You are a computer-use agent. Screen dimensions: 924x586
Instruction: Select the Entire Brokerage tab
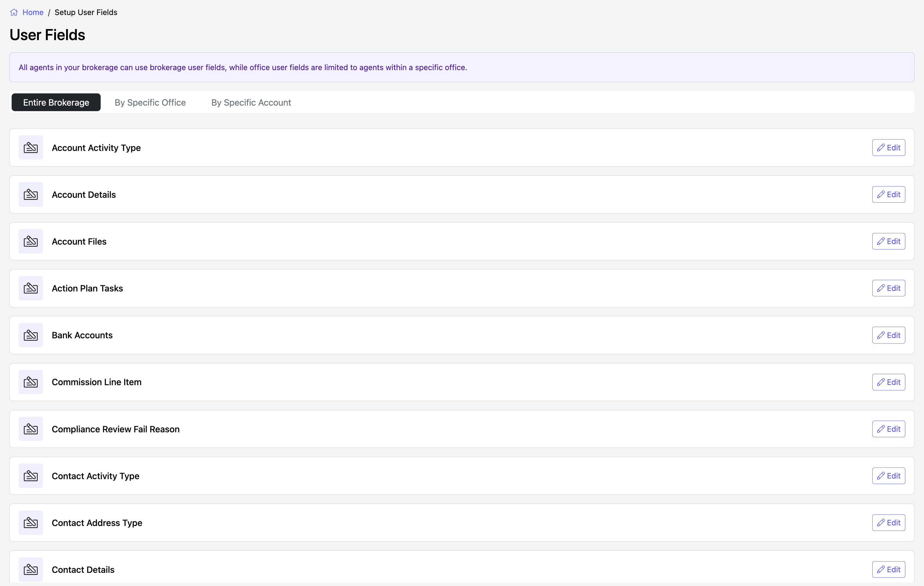pyautogui.click(x=56, y=103)
